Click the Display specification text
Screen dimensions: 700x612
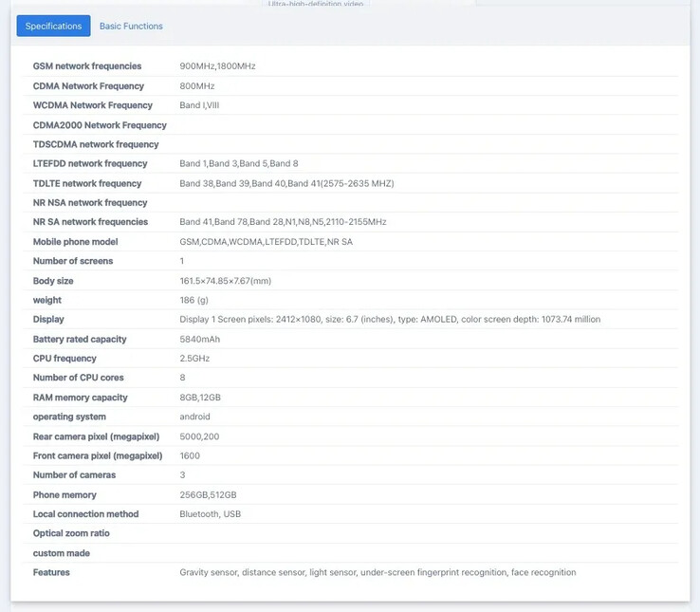389,320
